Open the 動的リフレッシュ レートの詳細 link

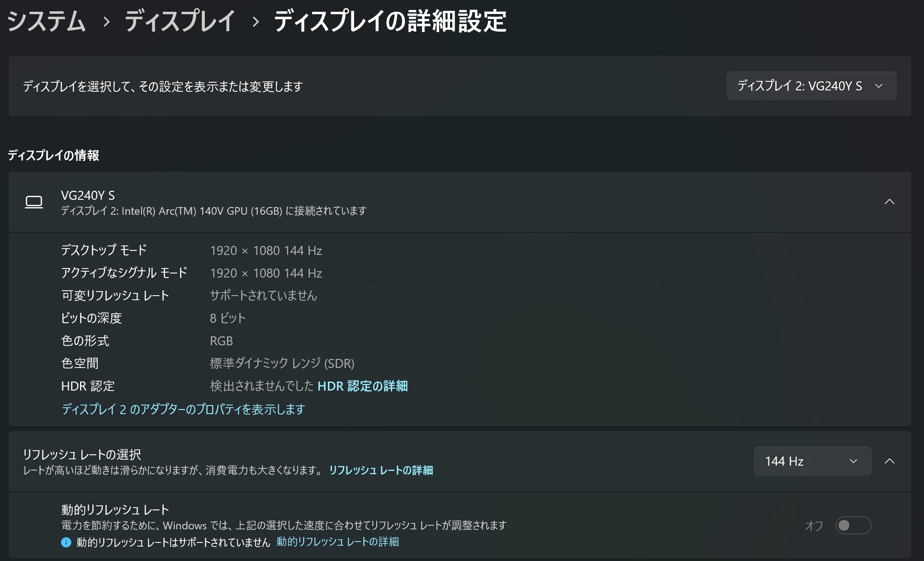point(337,542)
